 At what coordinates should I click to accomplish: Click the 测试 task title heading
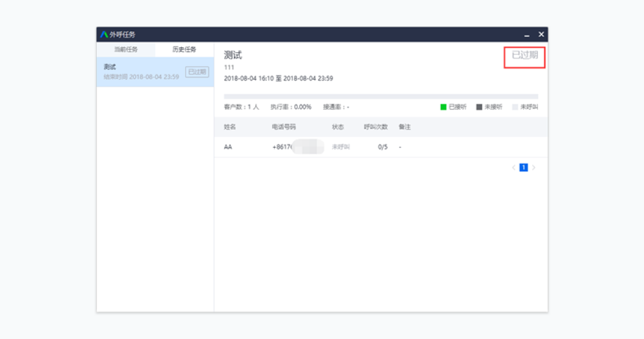pos(233,55)
